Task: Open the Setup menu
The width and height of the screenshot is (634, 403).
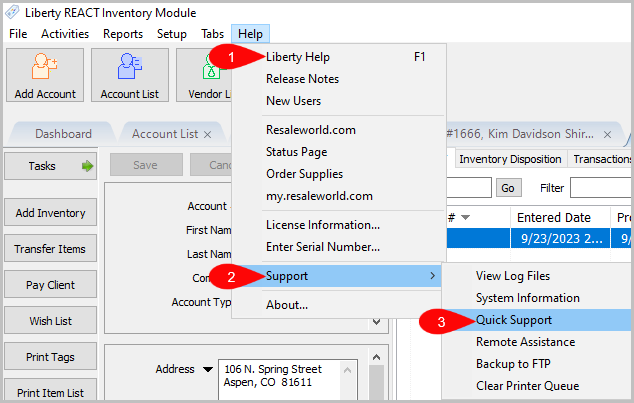Action: (x=172, y=34)
